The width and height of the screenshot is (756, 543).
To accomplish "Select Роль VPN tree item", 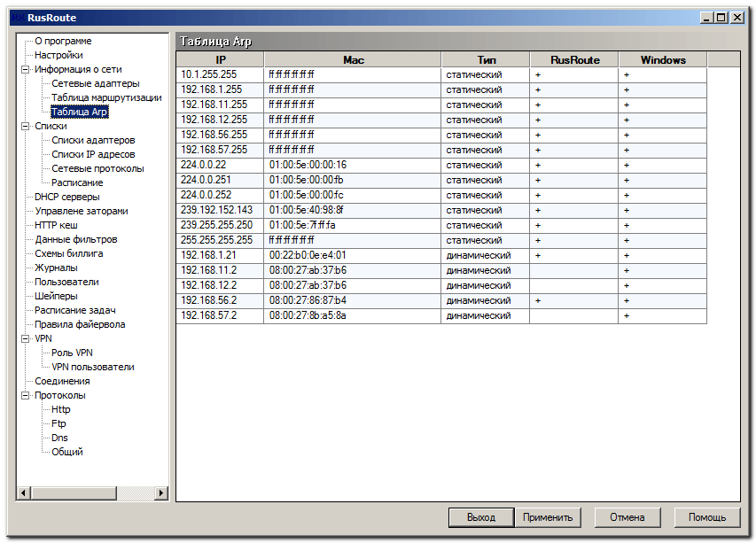I will tap(72, 353).
